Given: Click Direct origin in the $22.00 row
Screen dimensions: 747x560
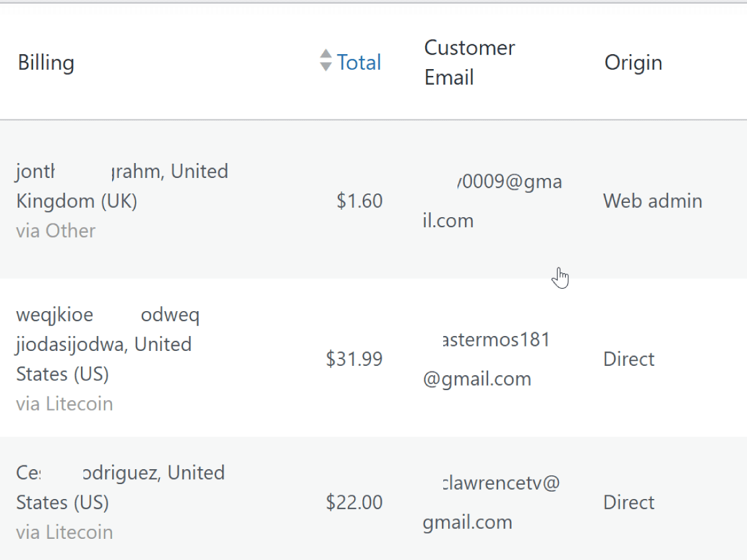Looking at the screenshot, I should coord(629,502).
